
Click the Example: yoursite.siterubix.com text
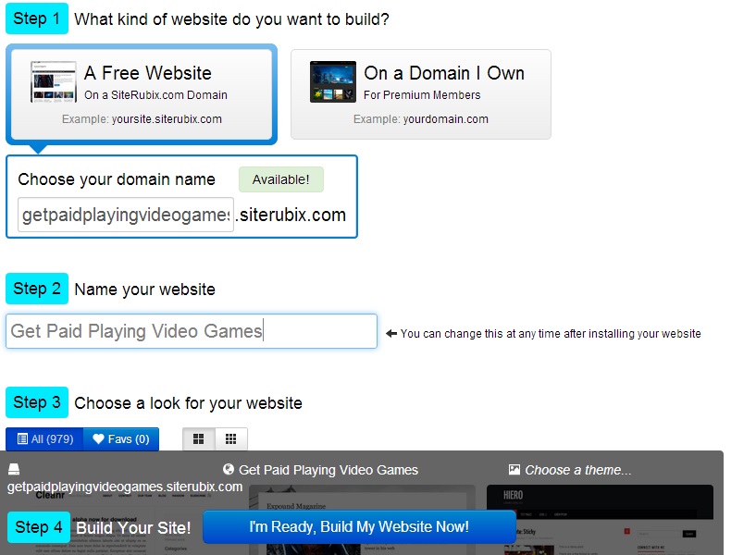(x=142, y=119)
